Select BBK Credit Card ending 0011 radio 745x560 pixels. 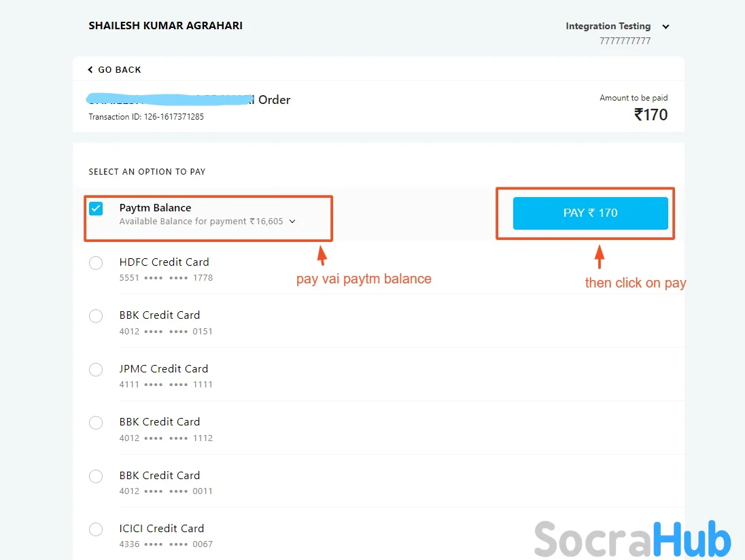(x=96, y=476)
